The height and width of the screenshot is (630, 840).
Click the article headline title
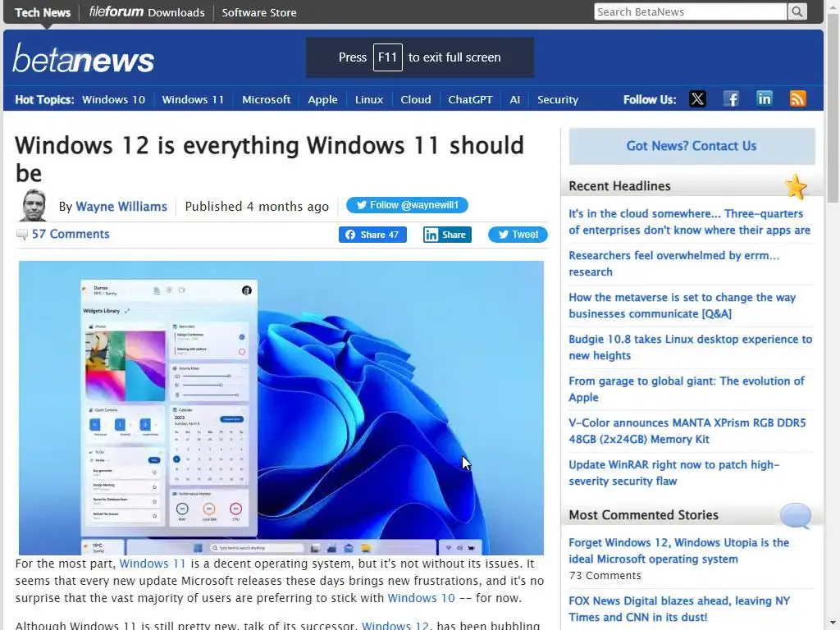[269, 159]
